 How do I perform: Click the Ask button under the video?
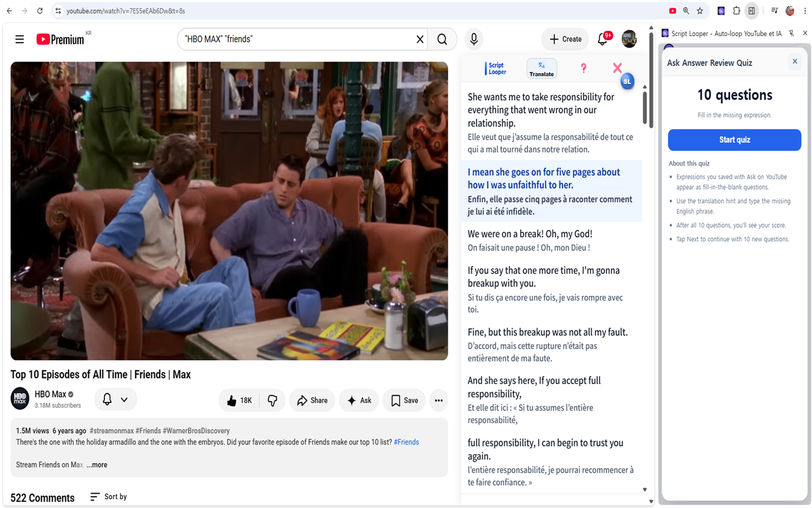coord(359,400)
